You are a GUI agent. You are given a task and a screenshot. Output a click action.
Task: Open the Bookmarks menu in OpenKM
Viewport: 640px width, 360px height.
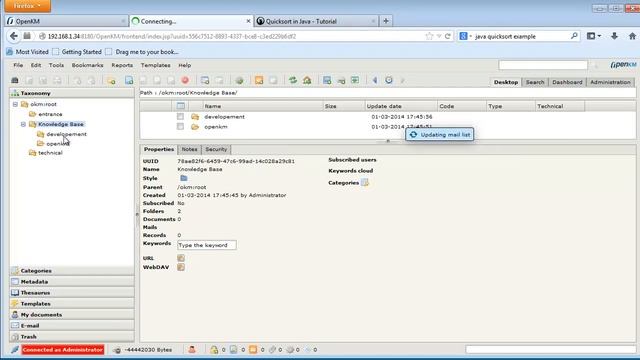tap(87, 65)
